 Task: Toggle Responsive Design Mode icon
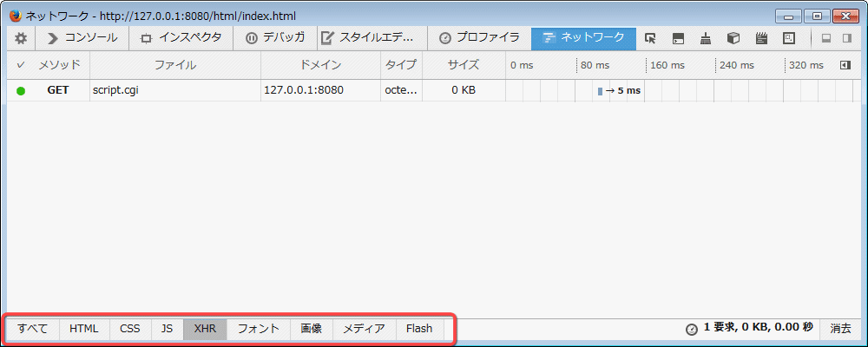tap(789, 38)
